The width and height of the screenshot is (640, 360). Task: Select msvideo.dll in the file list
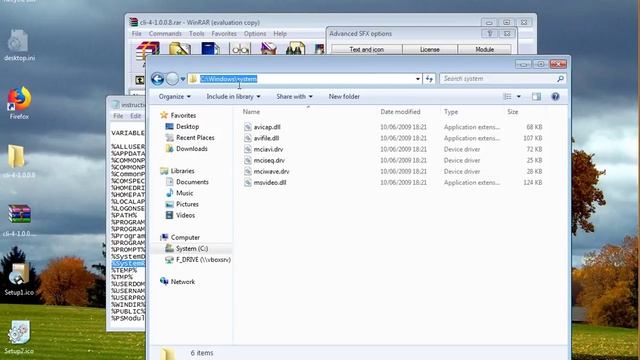[x=270, y=182]
